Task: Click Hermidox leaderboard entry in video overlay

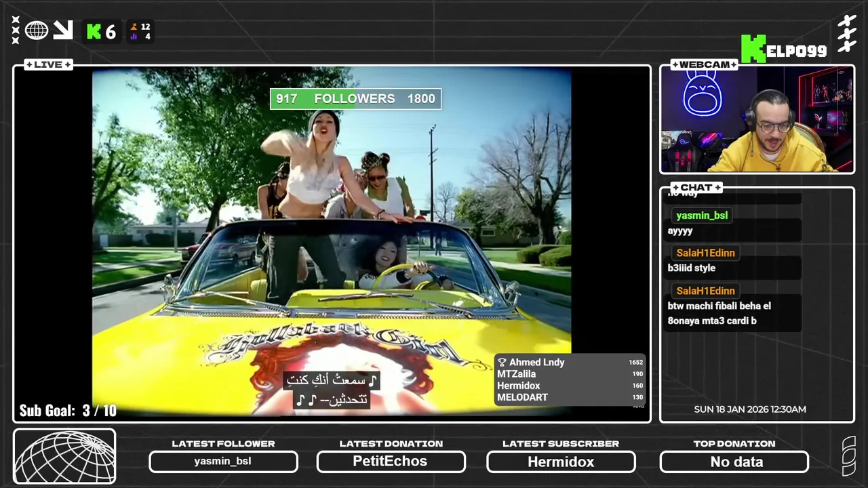Action: pos(570,386)
